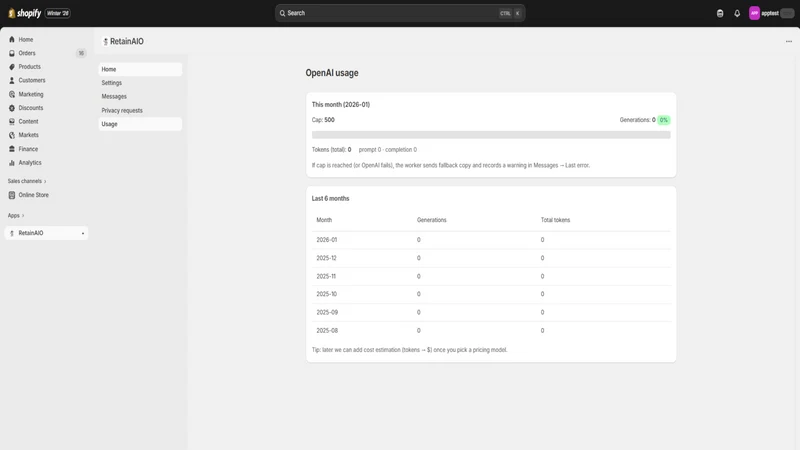This screenshot has width=800, height=450.
Task: Click the Products tag icon
Action: click(12, 67)
